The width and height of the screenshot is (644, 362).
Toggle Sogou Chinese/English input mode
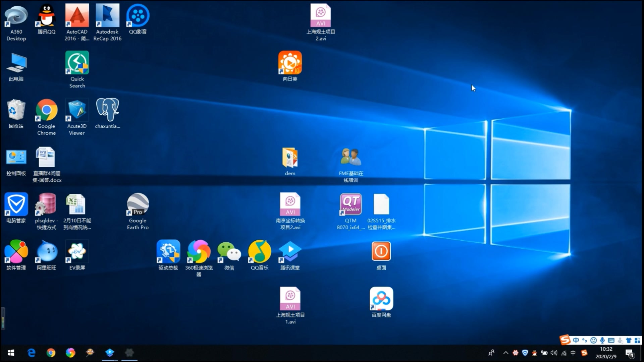point(576,341)
